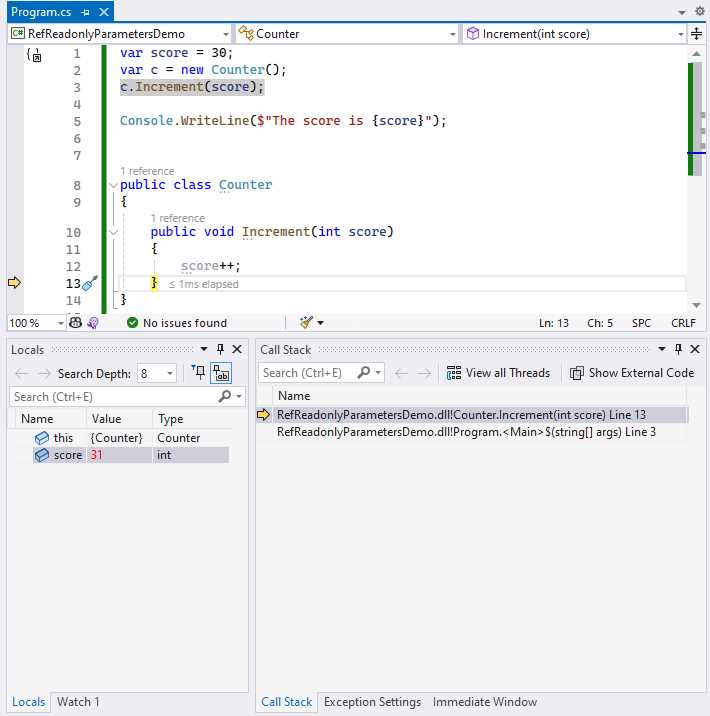Screen dimensions: 710x716
Task: Click the Call Stack search magnifier icon
Action: click(x=364, y=372)
